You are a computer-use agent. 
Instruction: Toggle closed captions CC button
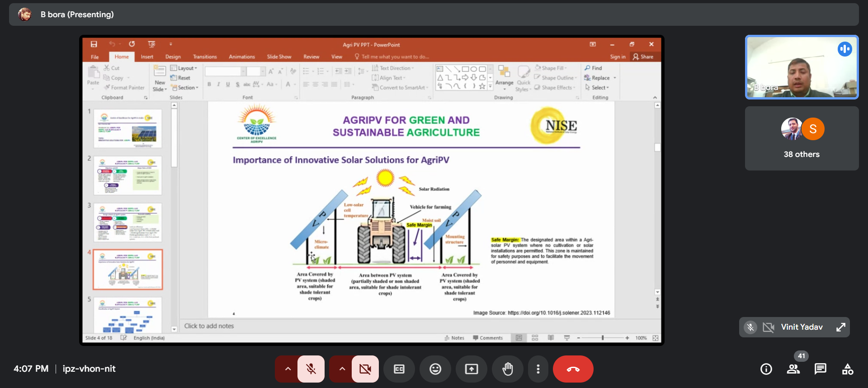399,369
